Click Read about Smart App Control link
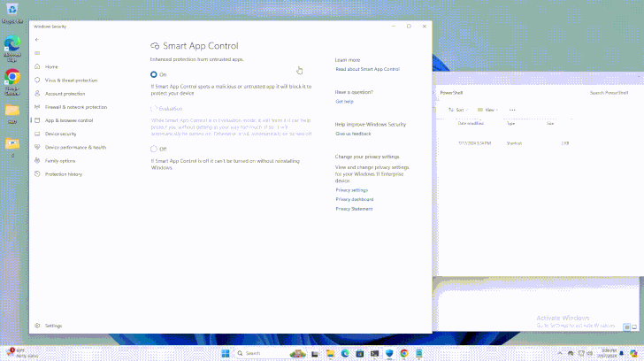This screenshot has width=644, height=361. click(x=367, y=69)
